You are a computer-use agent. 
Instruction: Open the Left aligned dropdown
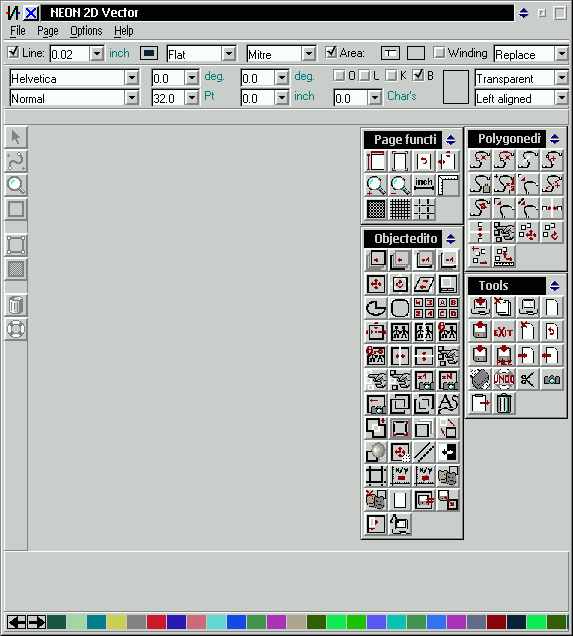click(x=562, y=98)
